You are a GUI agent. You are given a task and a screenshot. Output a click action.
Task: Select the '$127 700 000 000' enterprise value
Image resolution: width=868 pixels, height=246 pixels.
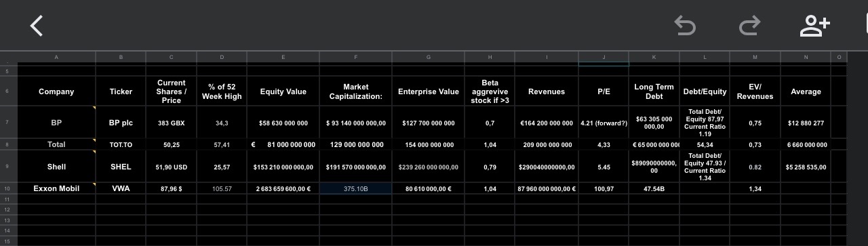tap(429, 123)
